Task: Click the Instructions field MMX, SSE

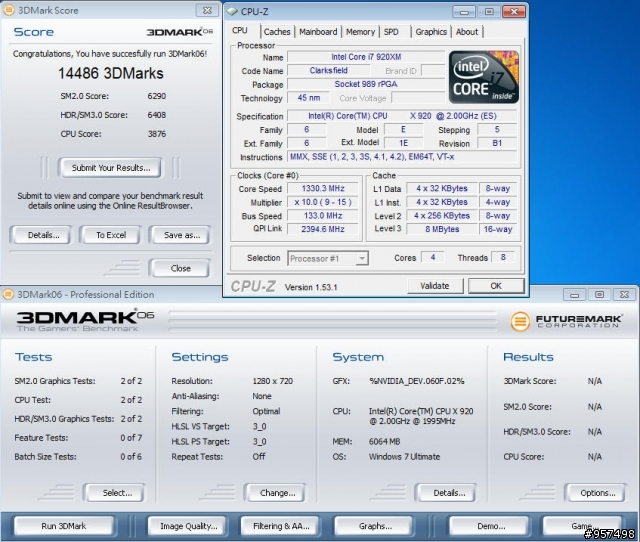Action: pyautogui.click(x=402, y=157)
